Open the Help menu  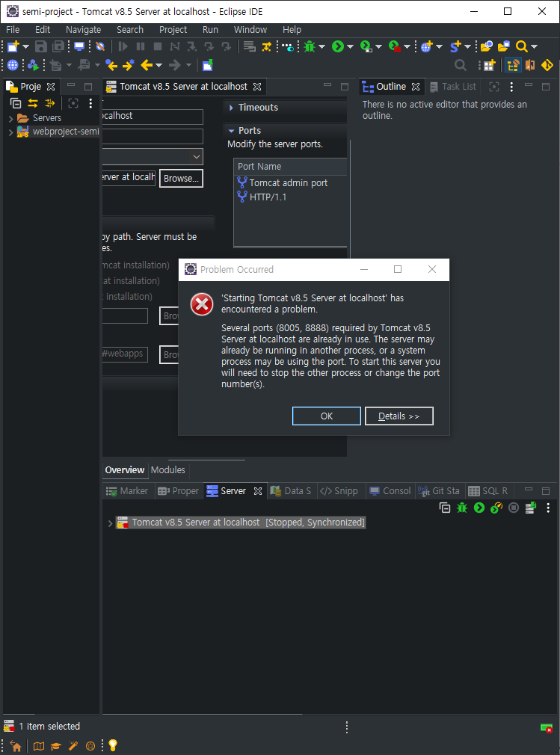click(x=292, y=29)
